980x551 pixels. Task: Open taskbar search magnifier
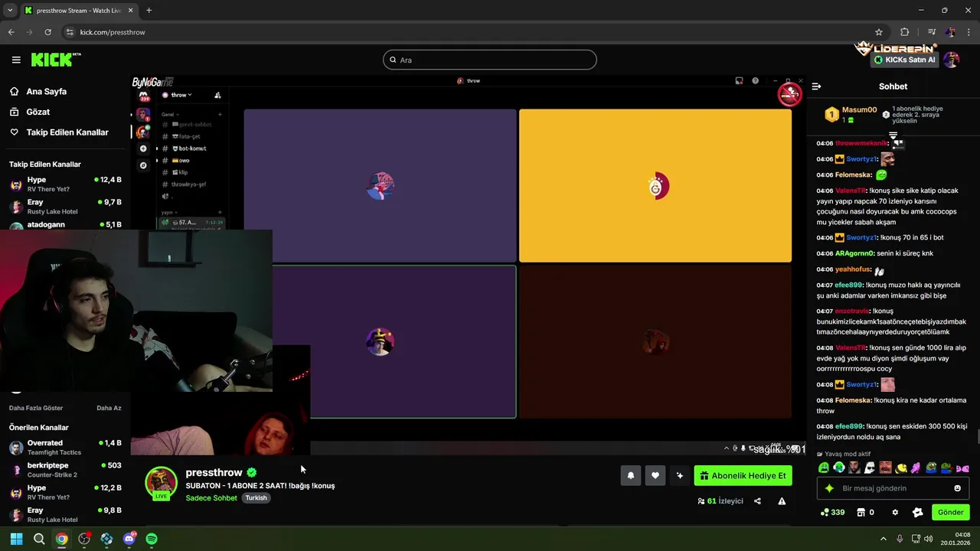pos(39,539)
